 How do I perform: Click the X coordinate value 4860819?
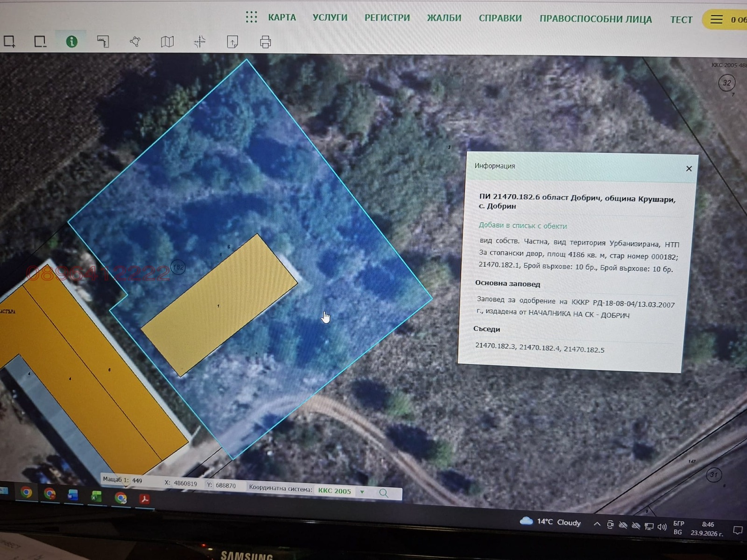tap(185, 483)
